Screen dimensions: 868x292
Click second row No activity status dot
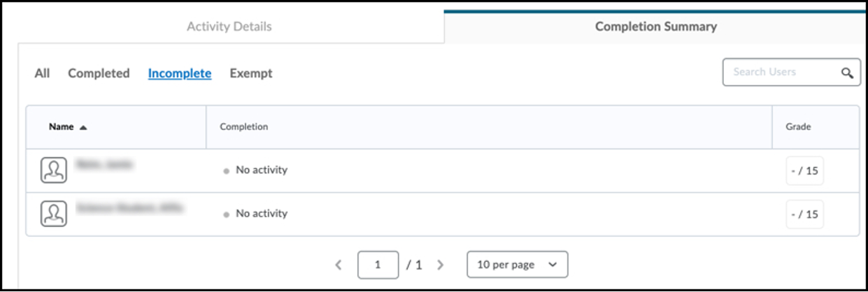tap(226, 214)
